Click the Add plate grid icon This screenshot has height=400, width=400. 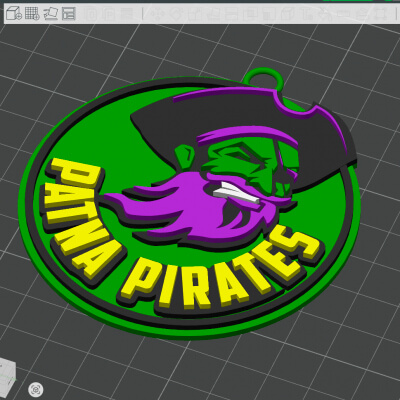[x=32, y=14]
